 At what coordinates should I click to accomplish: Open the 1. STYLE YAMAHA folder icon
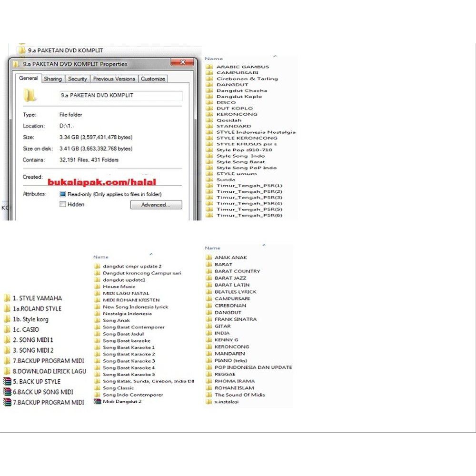pyautogui.click(x=7, y=298)
